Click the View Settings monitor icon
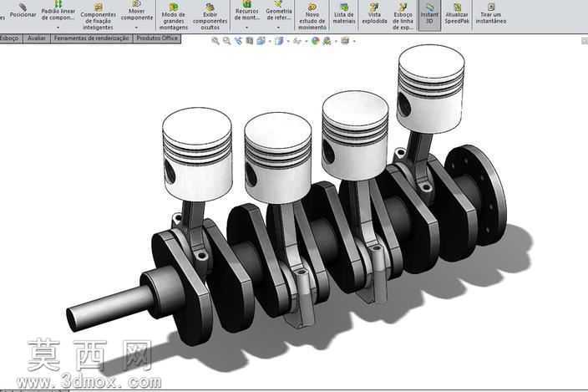This screenshot has width=588, height=392. 345,41
